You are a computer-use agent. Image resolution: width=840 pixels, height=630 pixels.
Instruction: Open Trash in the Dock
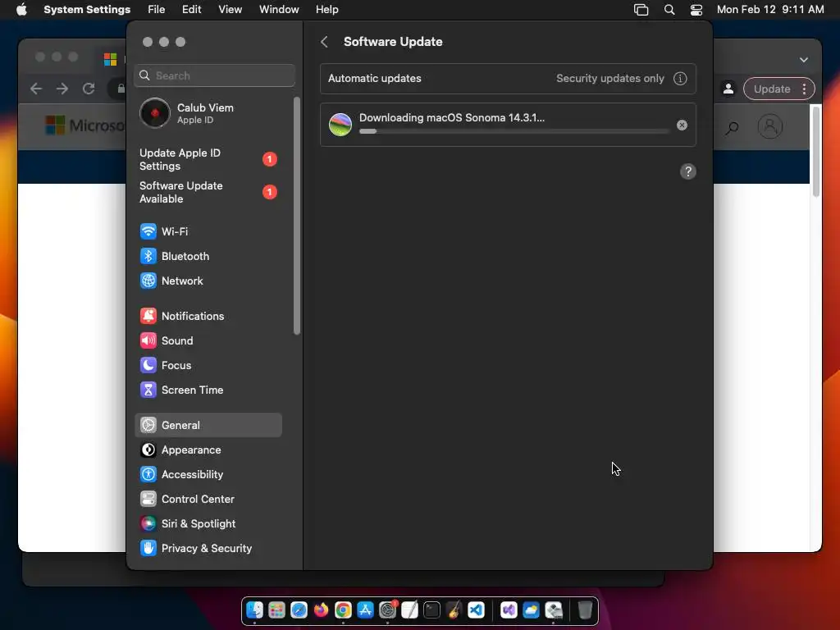pos(585,610)
